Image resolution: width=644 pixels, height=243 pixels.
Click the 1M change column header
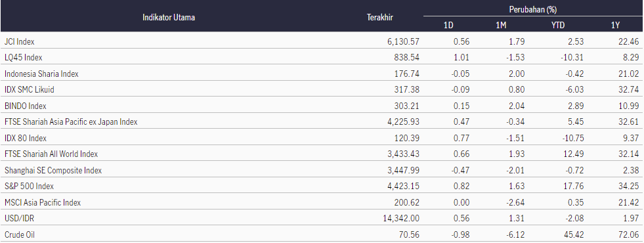point(501,26)
